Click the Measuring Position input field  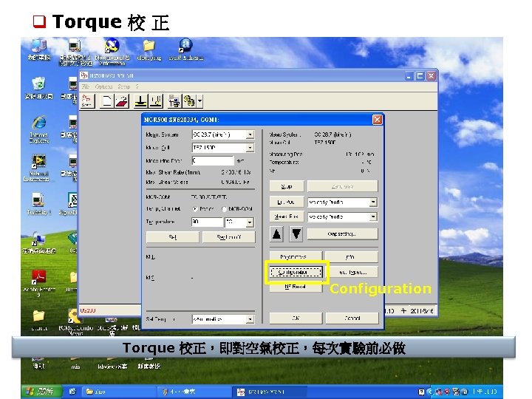tap(213, 160)
